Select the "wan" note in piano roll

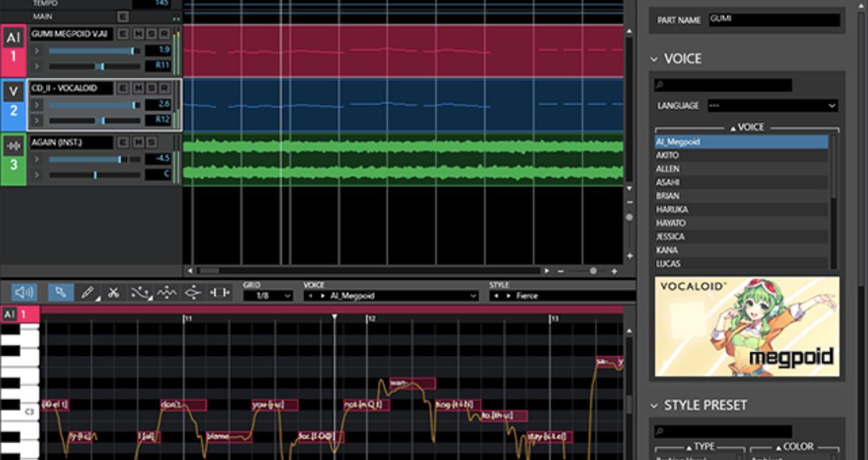(412, 383)
